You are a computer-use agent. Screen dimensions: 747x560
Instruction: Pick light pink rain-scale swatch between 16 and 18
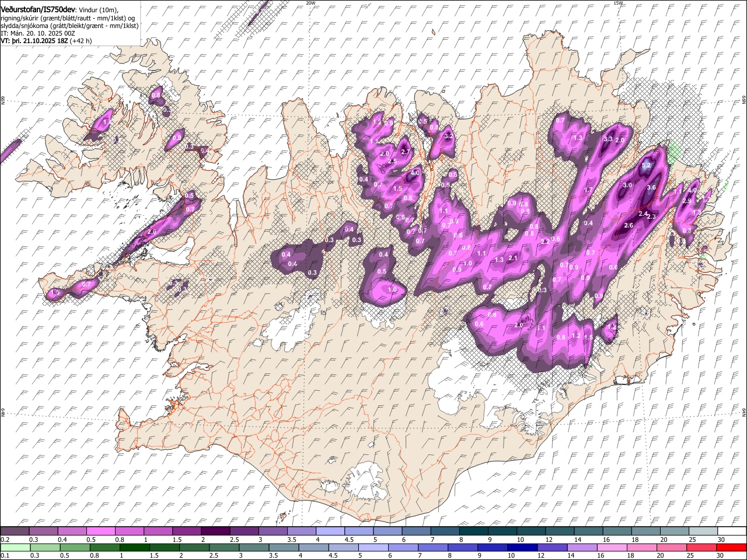click(x=611, y=548)
